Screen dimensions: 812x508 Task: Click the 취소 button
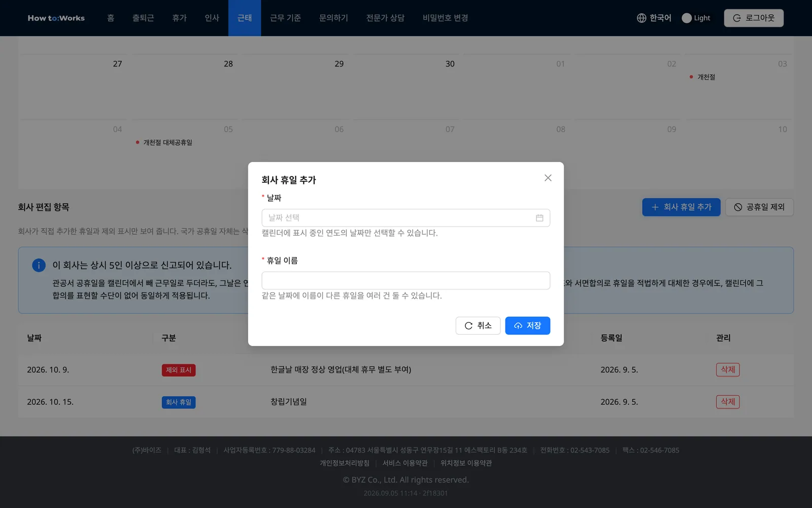[x=478, y=326]
